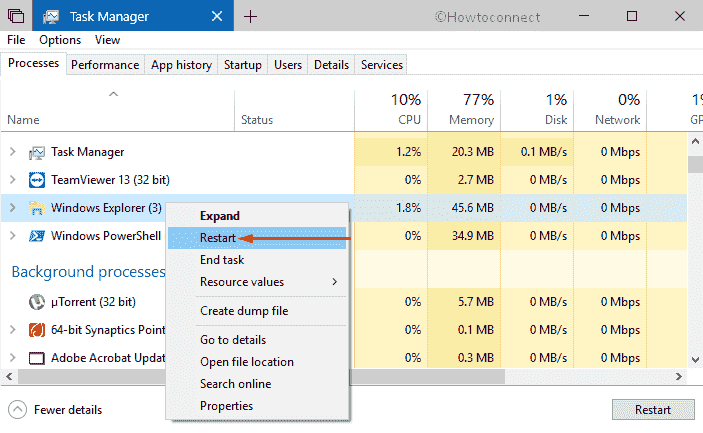Switch to the Startup tab
The image size is (703, 433).
pos(243,65)
